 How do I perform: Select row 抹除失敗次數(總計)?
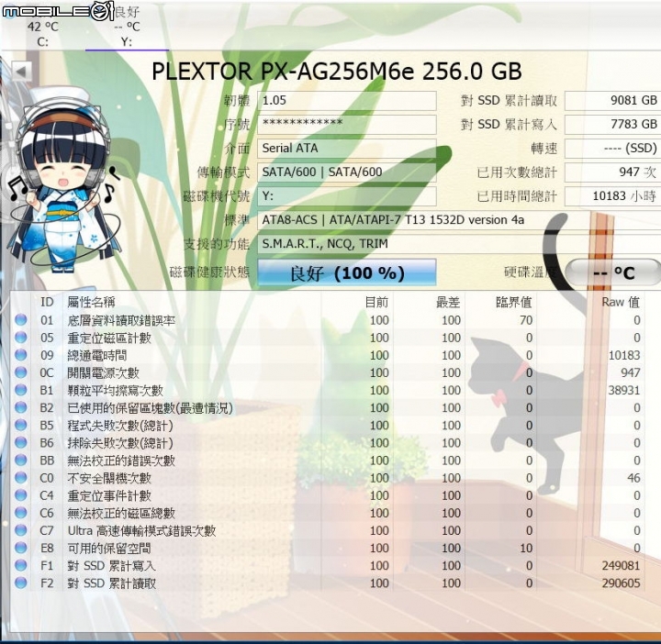pos(327,443)
